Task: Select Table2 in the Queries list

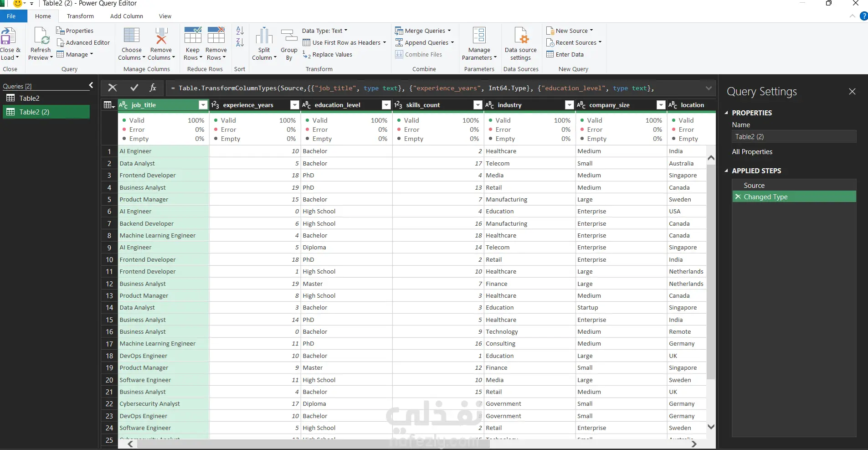Action: pyautogui.click(x=46, y=98)
